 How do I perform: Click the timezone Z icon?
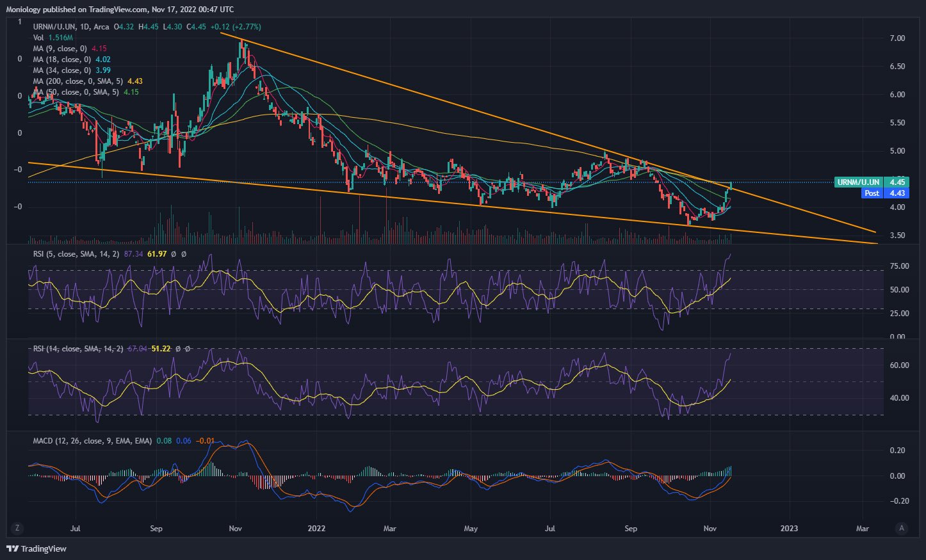(17, 528)
